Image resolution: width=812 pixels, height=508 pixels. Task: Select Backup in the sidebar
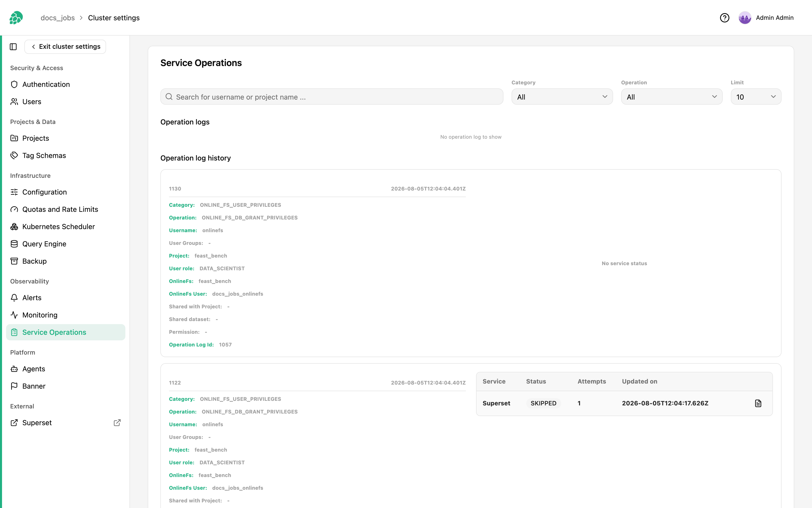65,261
